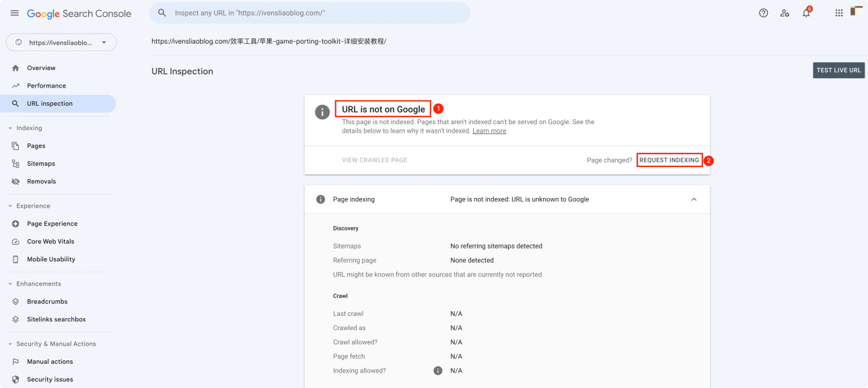This screenshot has width=868, height=388.
Task: Click the Page Experience plus-circle icon
Action: coord(15,224)
